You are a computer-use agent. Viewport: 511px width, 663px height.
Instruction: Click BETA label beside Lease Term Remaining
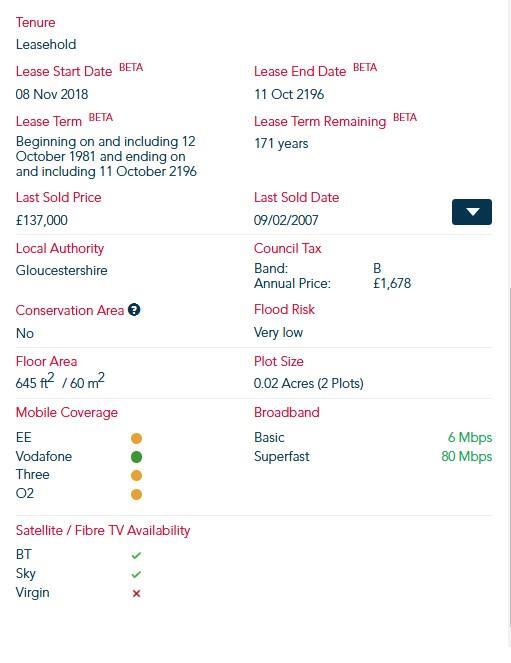(405, 118)
